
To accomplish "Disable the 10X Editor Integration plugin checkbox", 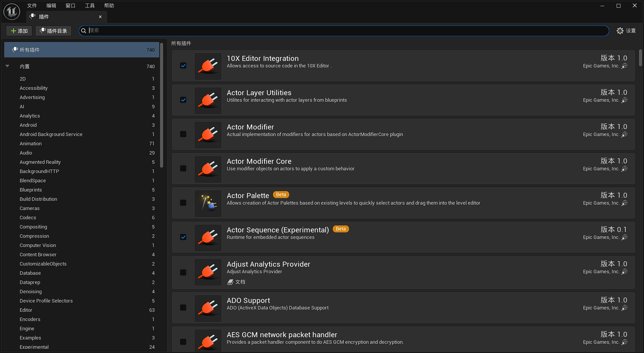I will click(183, 66).
